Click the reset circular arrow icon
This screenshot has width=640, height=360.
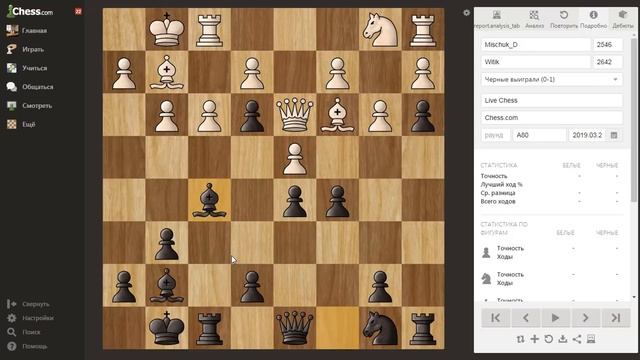[549, 339]
